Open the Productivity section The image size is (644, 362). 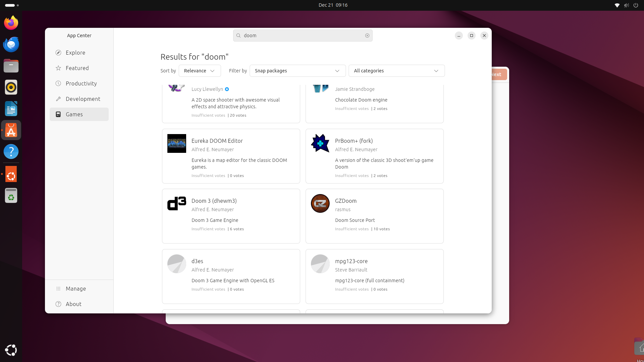(81, 83)
